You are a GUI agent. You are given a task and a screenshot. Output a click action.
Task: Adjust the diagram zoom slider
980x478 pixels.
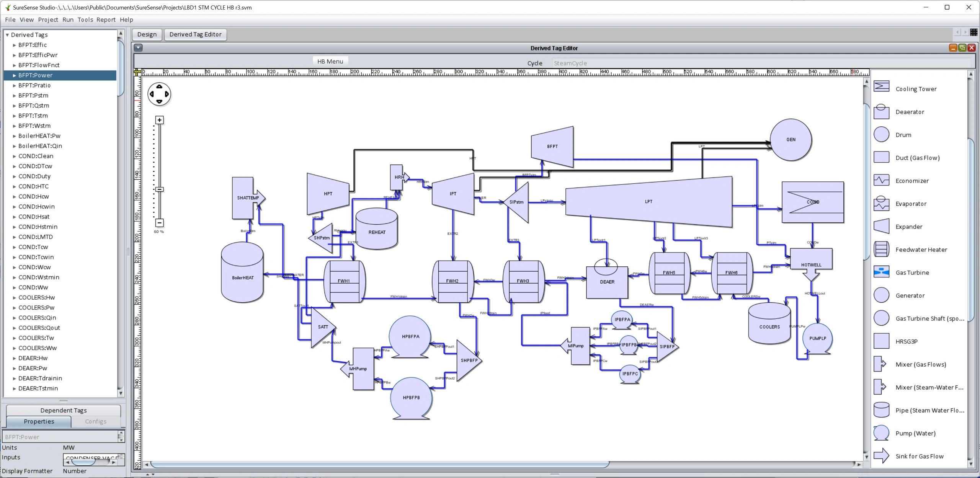click(159, 189)
